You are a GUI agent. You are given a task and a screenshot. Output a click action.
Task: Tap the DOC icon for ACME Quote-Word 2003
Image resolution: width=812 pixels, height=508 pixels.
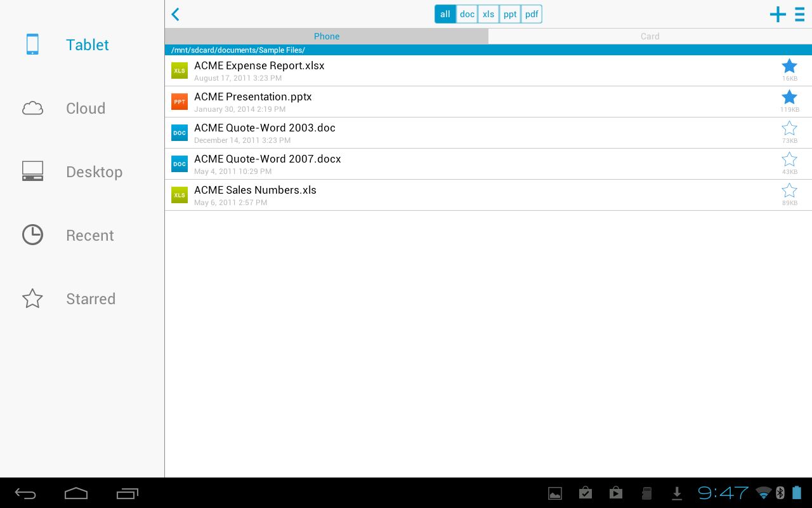click(x=180, y=133)
